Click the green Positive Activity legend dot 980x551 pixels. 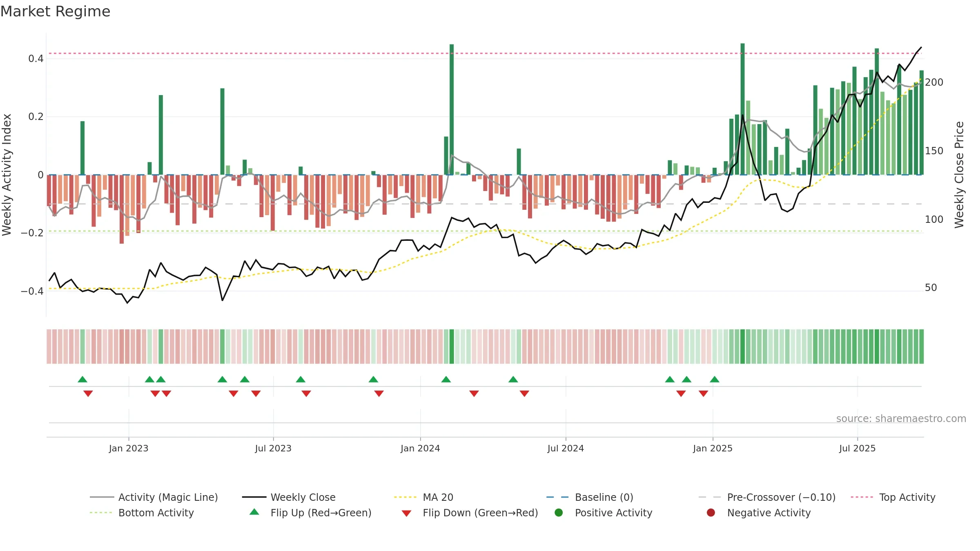tap(559, 513)
